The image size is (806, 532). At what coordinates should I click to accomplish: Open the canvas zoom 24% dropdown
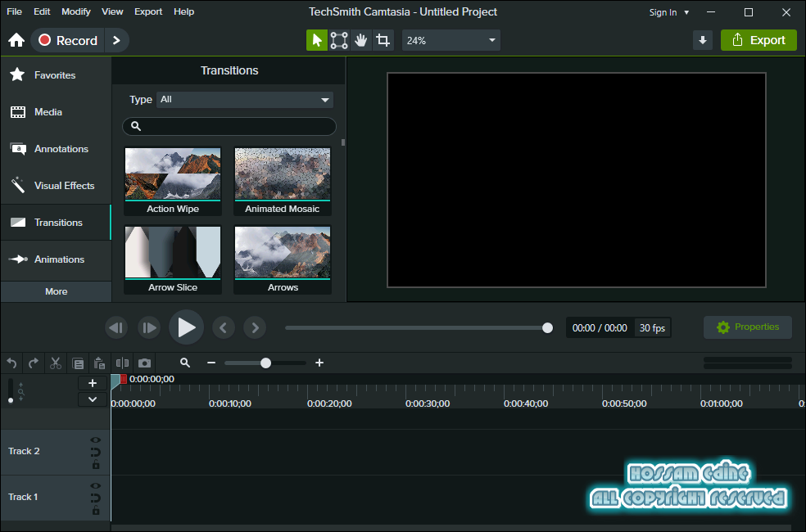tap(451, 40)
